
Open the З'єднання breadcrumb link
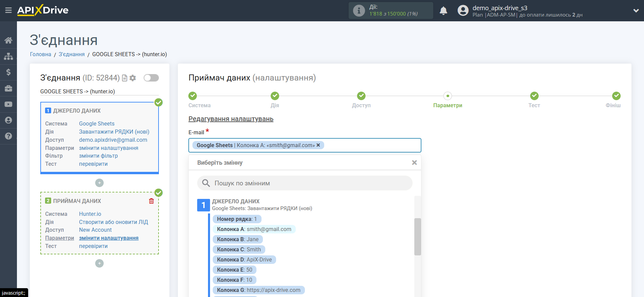coord(72,54)
